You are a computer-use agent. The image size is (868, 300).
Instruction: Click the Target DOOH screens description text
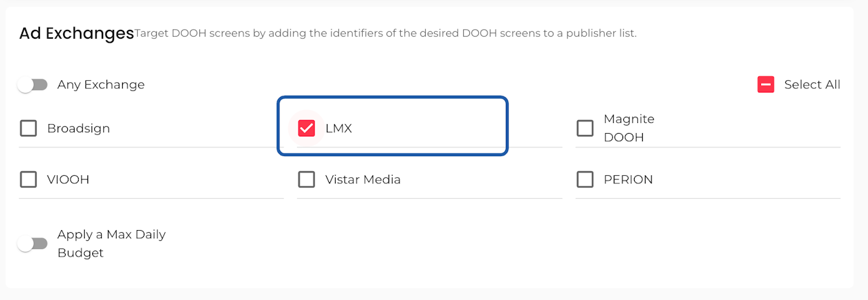pyautogui.click(x=385, y=33)
